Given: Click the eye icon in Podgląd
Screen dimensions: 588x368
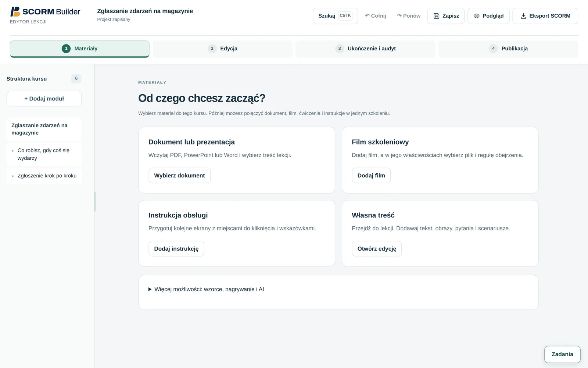Looking at the screenshot, I should [x=476, y=16].
